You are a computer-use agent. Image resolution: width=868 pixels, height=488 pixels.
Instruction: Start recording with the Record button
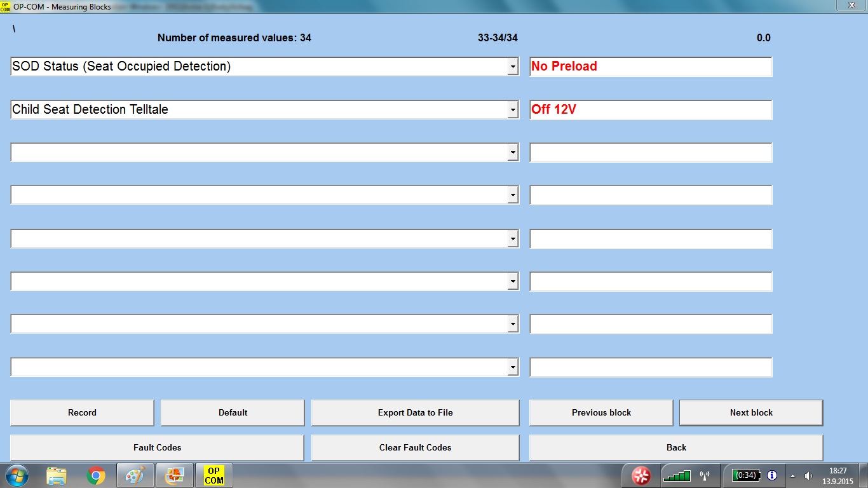coord(82,412)
